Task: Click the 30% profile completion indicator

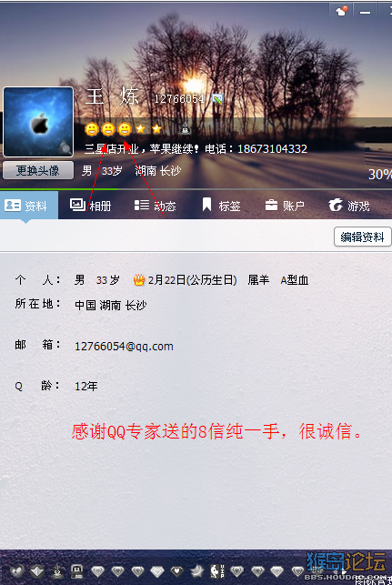Action: pos(379,175)
